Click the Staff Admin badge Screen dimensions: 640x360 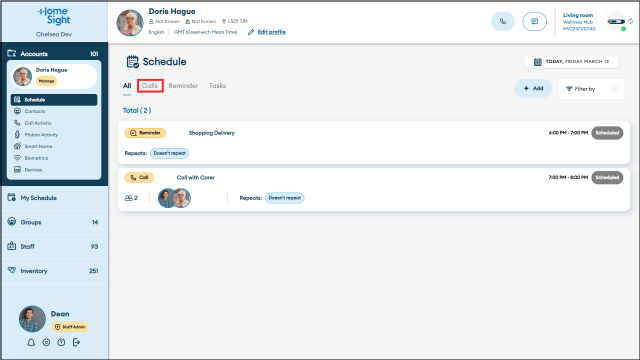70,327
